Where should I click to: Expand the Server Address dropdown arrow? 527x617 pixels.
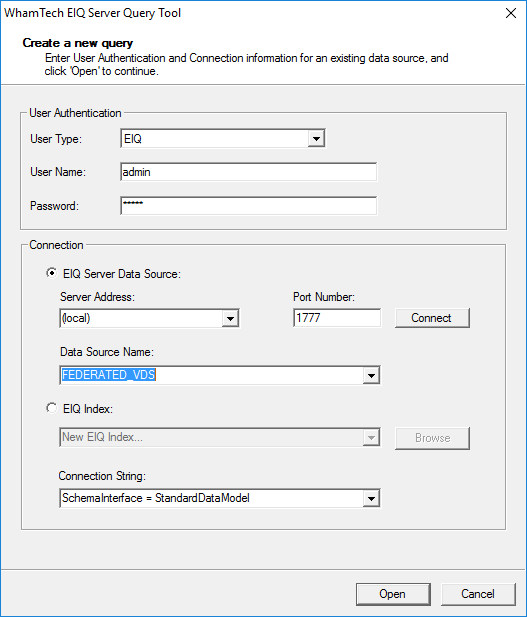[x=230, y=318]
